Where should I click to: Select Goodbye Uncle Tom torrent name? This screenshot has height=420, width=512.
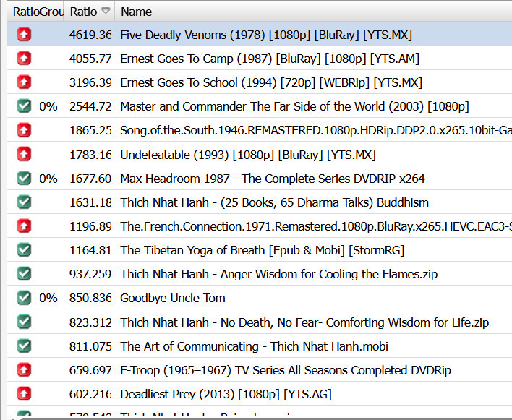coord(173,298)
